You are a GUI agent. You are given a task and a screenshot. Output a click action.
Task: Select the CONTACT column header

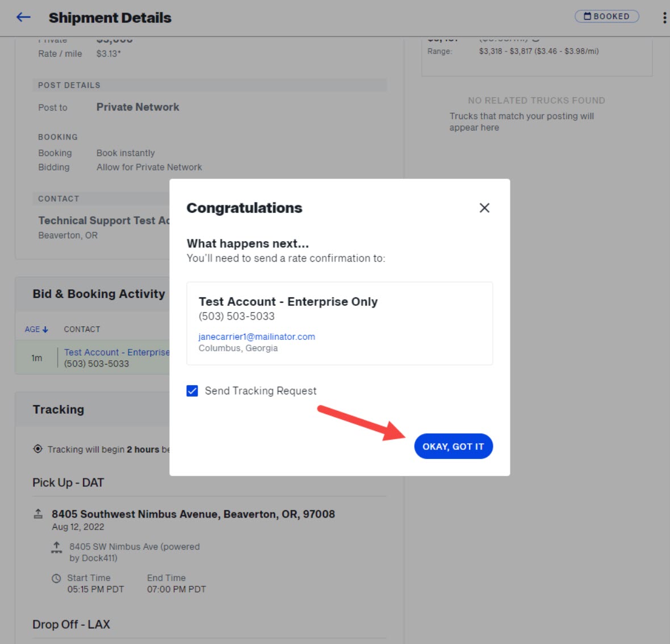(x=82, y=329)
